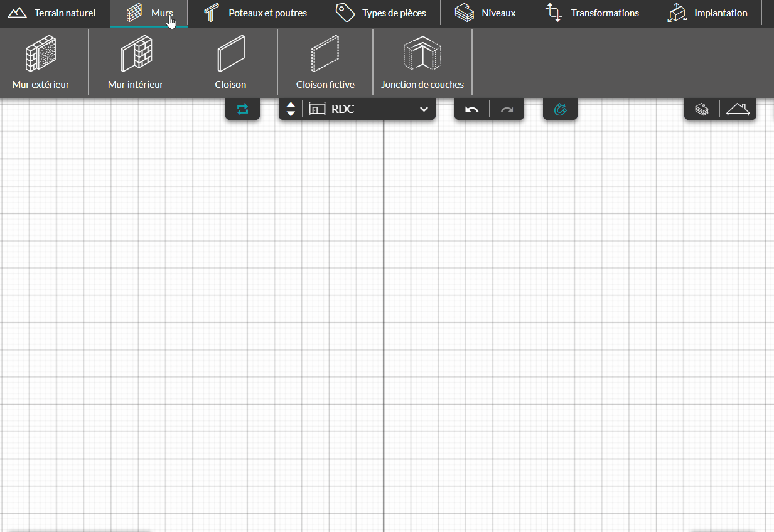774x532 pixels.
Task: Choose the Mur intérieur wall tool
Action: coord(136,62)
